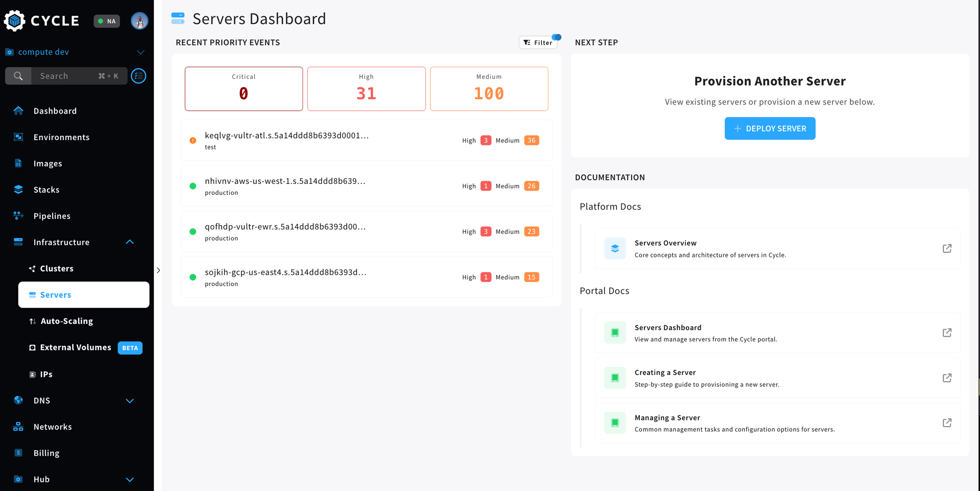Viewport: 980px width, 491px height.
Task: Click the Hub sidebar icon
Action: (18, 479)
